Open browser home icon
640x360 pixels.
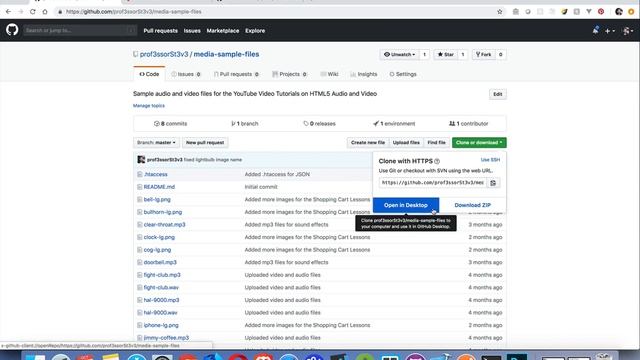[x=45, y=12]
